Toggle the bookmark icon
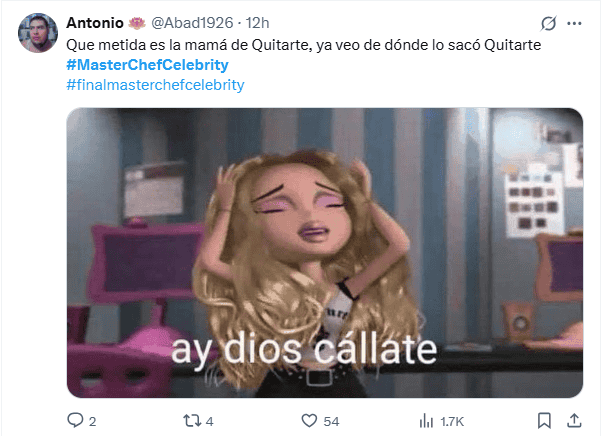The image size is (614, 436). [544, 421]
